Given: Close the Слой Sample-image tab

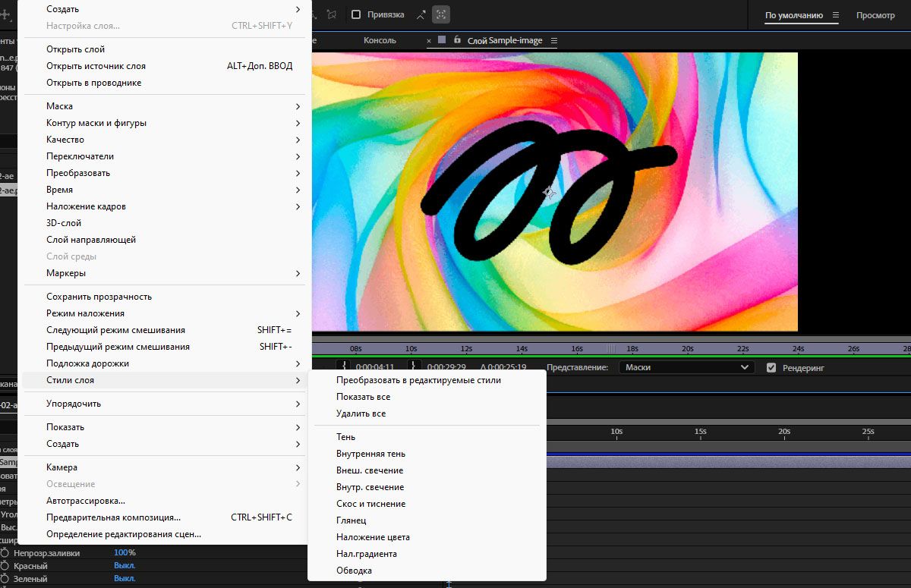Looking at the screenshot, I should [429, 40].
